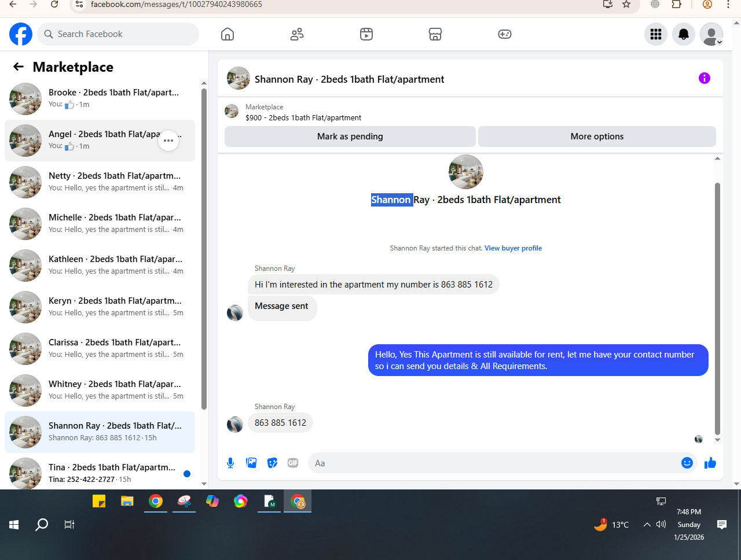
Task: Open the Gaming controller icon
Action: click(x=505, y=34)
